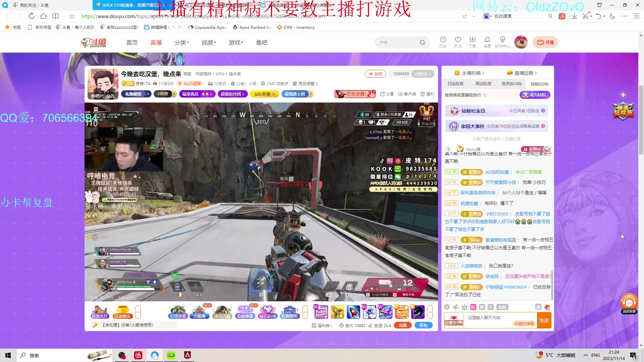Image resolution: width=644 pixels, height=362 pixels.
Task: Expand the 视频 dropdown menu
Action: tap(209, 43)
